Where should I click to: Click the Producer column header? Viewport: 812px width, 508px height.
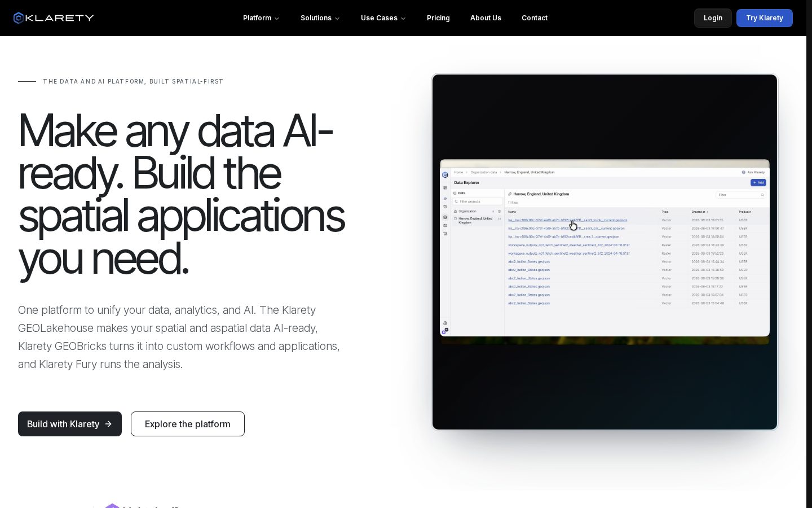coord(745,212)
